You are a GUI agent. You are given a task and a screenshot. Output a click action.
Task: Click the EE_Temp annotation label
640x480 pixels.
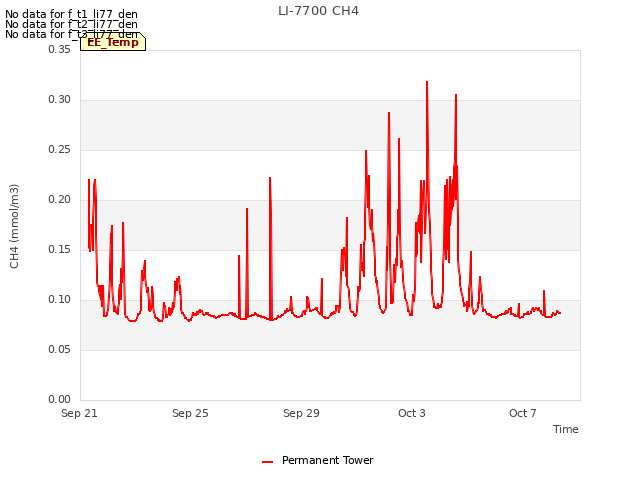113,42
